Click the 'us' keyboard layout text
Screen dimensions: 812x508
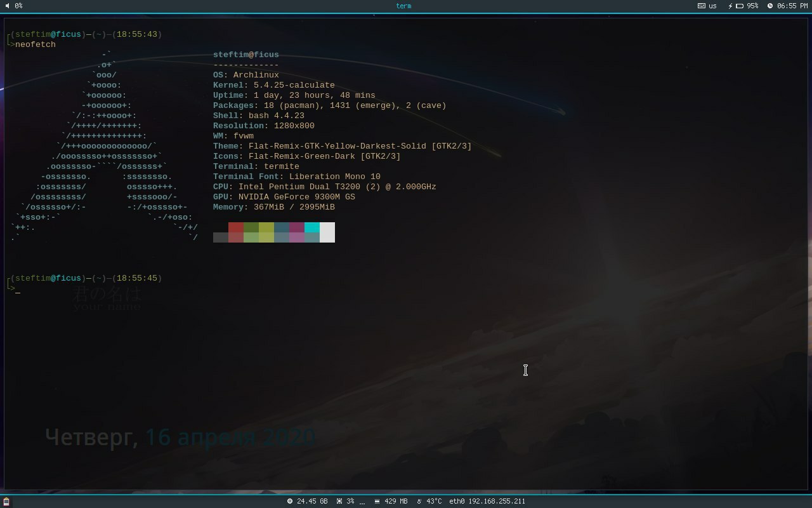(x=712, y=6)
